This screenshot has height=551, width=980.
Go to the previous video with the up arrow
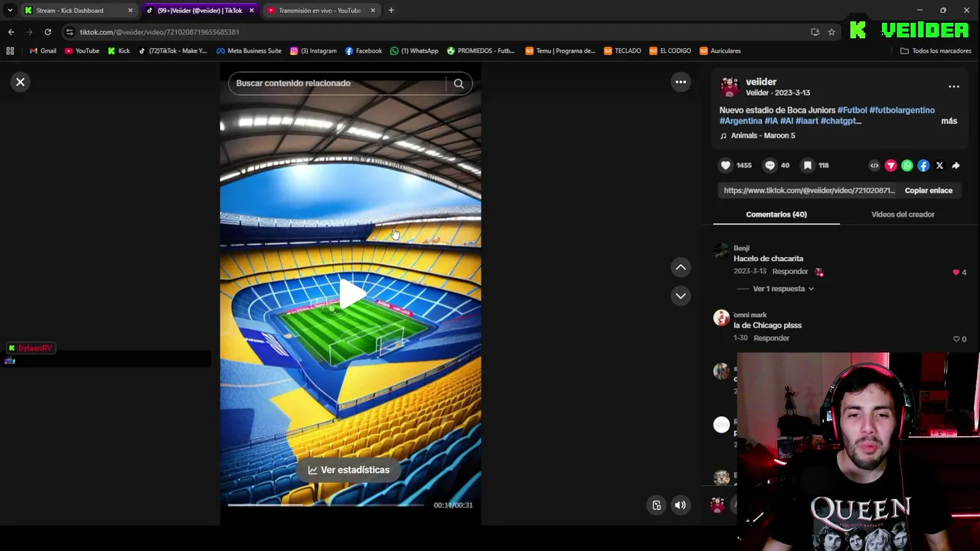681,267
